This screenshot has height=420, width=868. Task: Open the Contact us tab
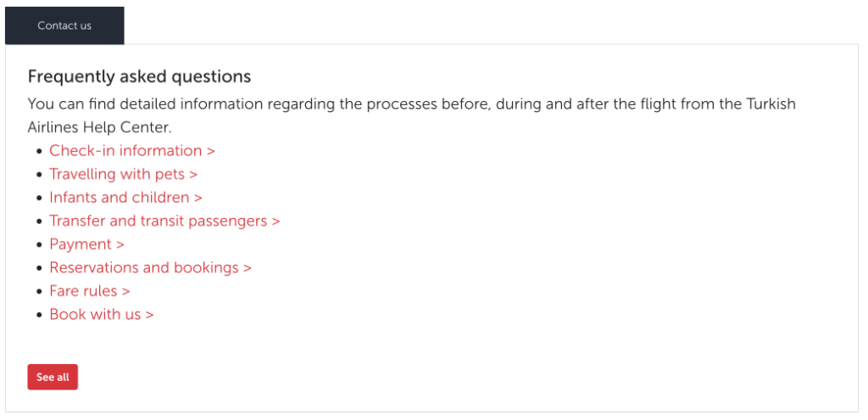click(x=64, y=25)
